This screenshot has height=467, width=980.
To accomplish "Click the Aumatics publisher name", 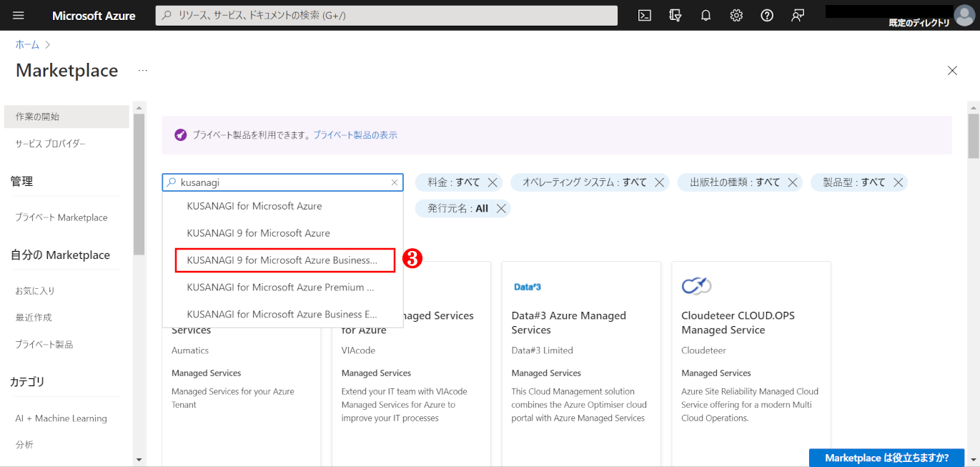I will (x=190, y=350).
